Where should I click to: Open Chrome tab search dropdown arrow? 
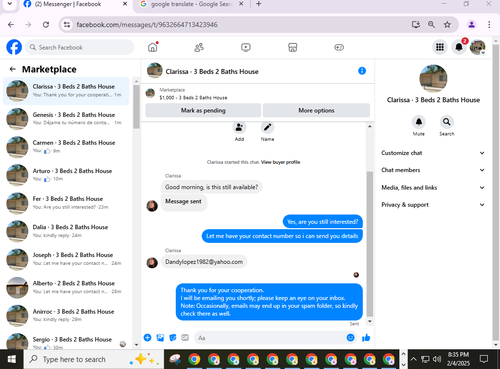(10, 4)
